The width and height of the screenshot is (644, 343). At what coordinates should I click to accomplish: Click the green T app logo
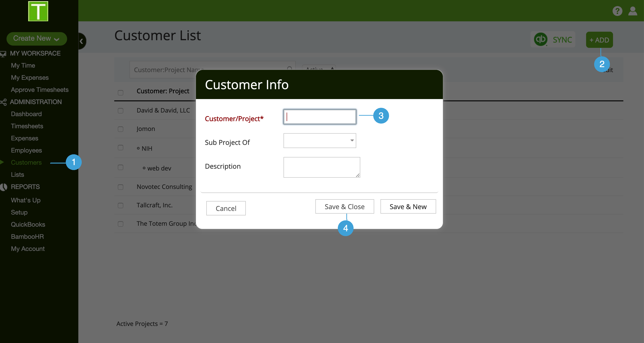[x=38, y=11]
